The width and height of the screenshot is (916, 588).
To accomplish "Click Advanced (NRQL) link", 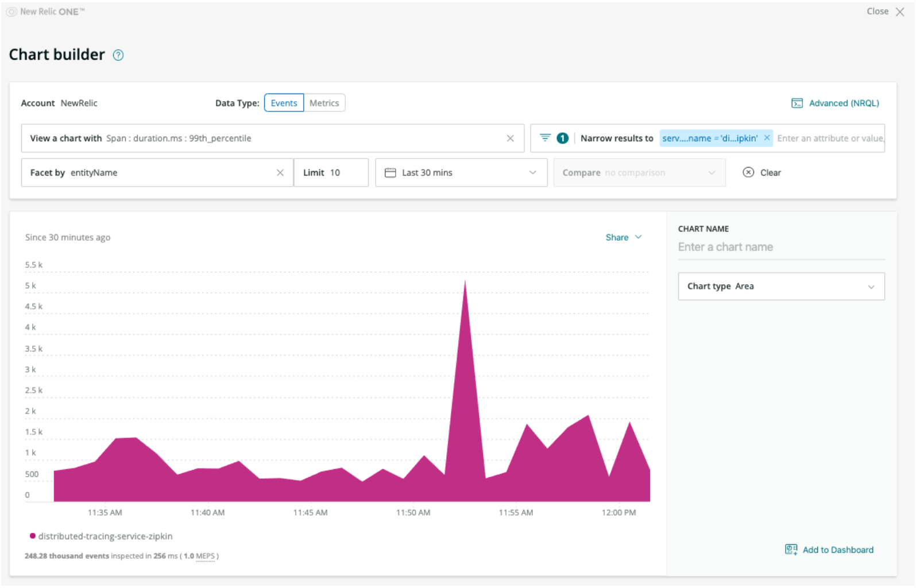I will 844,103.
